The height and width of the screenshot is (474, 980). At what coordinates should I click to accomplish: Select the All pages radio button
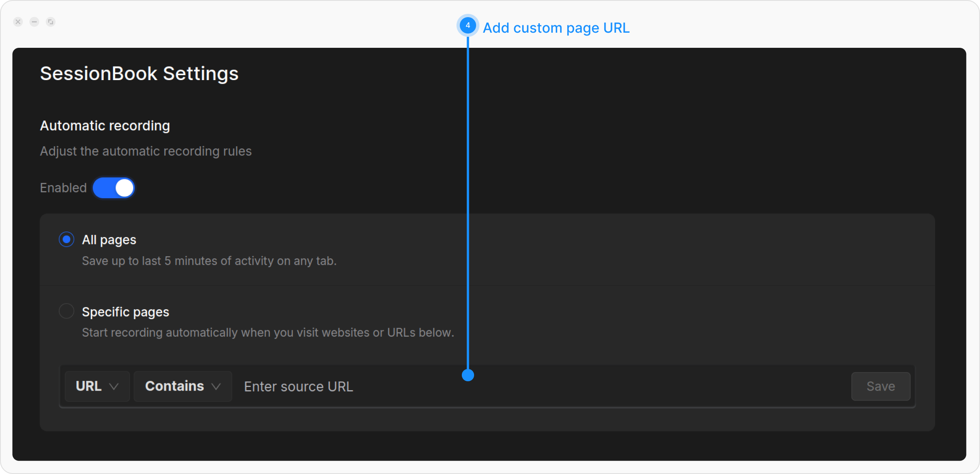pyautogui.click(x=67, y=239)
